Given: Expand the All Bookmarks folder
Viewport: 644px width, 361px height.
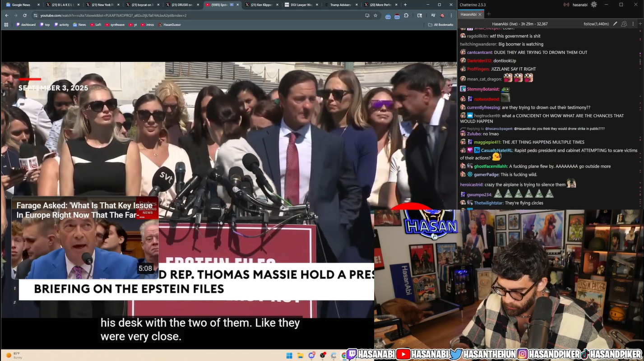Looking at the screenshot, I should point(440,25).
